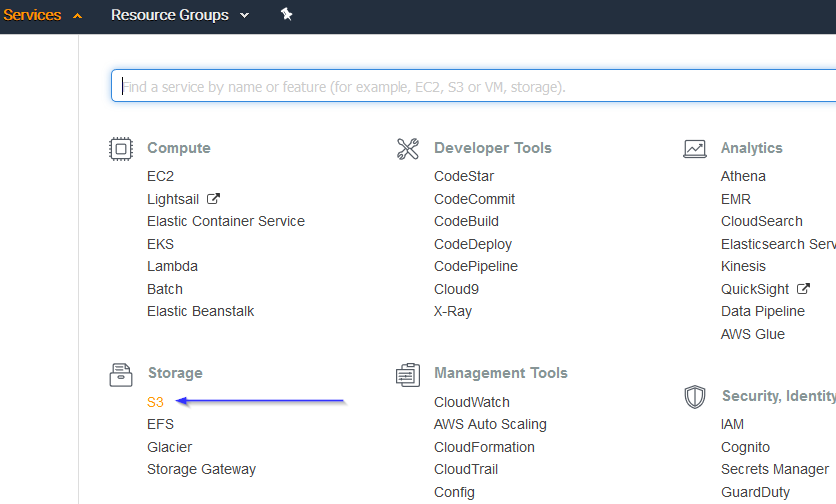Click the Management Tools clipboard icon
The width and height of the screenshot is (836, 504).
[x=408, y=374]
